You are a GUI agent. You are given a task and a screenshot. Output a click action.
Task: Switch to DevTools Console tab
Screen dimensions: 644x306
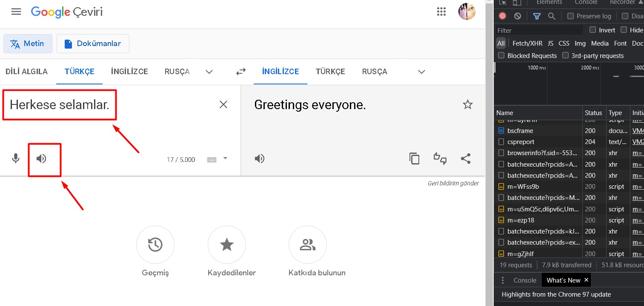click(586, 2)
